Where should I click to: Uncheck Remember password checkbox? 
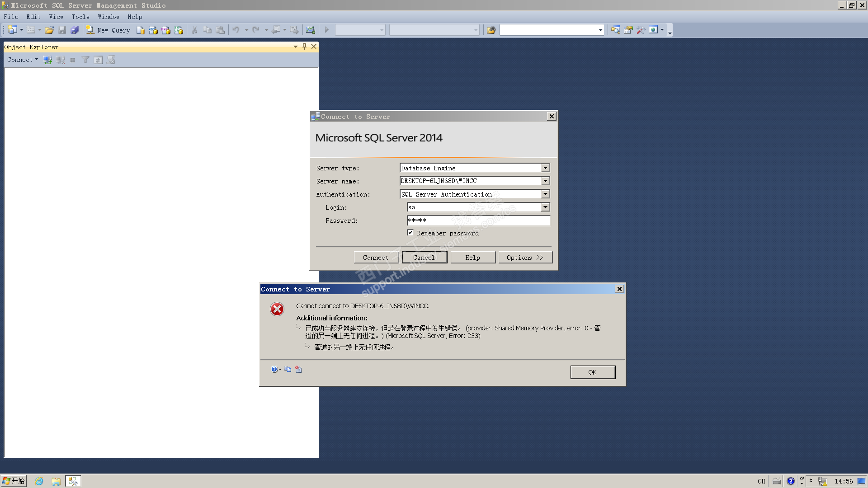pyautogui.click(x=410, y=233)
